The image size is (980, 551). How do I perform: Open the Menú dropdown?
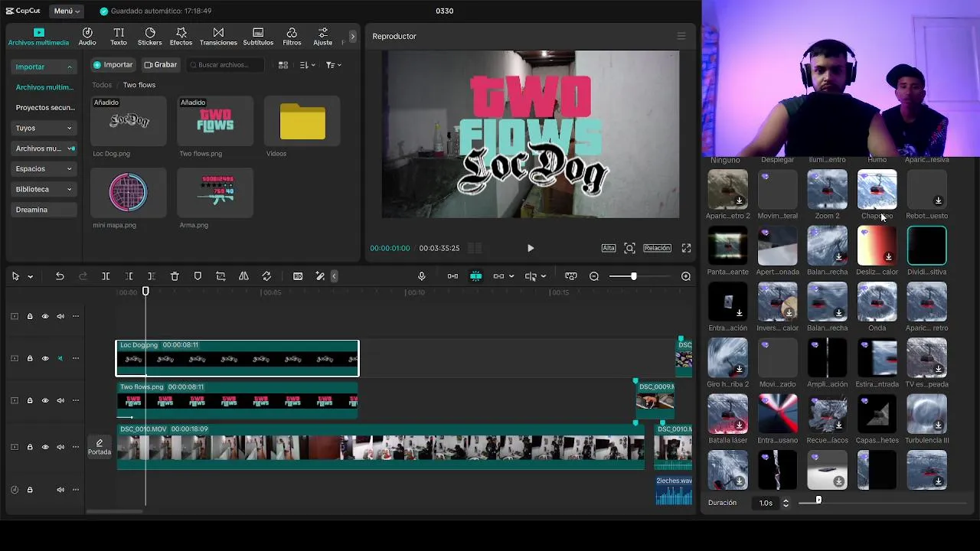pyautogui.click(x=67, y=11)
